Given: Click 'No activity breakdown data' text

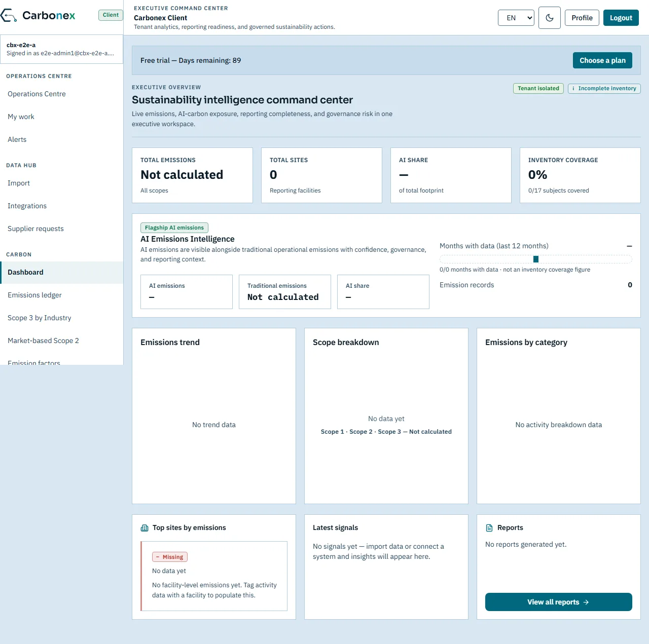Looking at the screenshot, I should [x=559, y=425].
